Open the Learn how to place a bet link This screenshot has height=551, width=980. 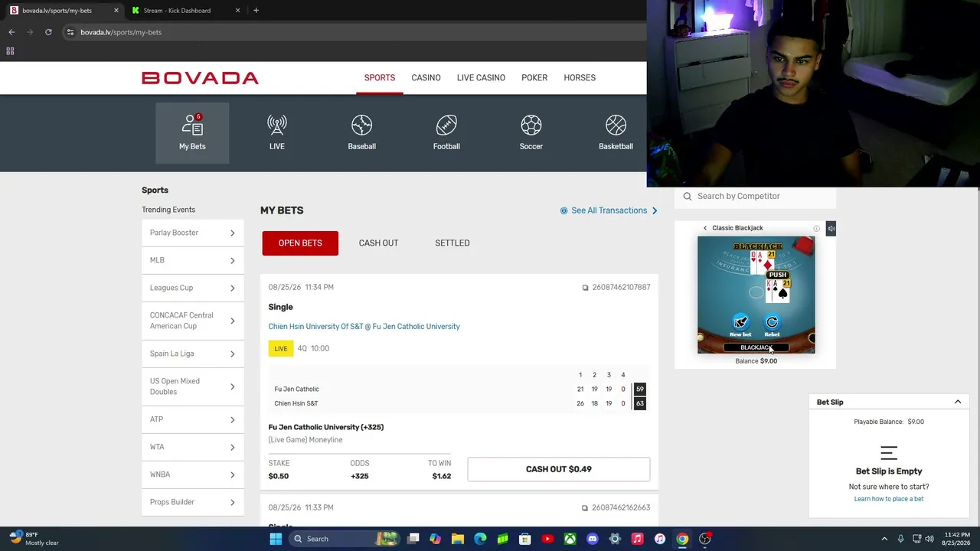point(889,499)
